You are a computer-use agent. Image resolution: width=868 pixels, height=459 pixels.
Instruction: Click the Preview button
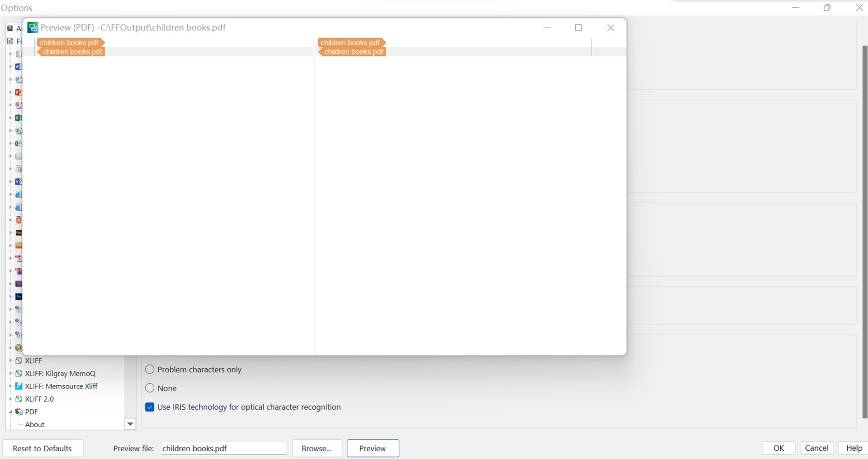pyautogui.click(x=373, y=448)
